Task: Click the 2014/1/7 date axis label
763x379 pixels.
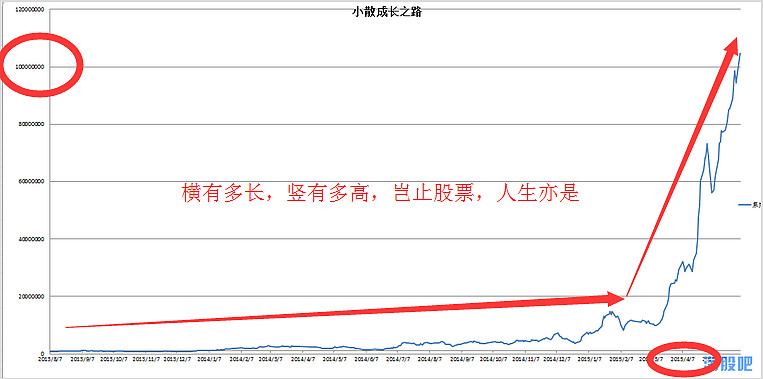Action: (208, 359)
